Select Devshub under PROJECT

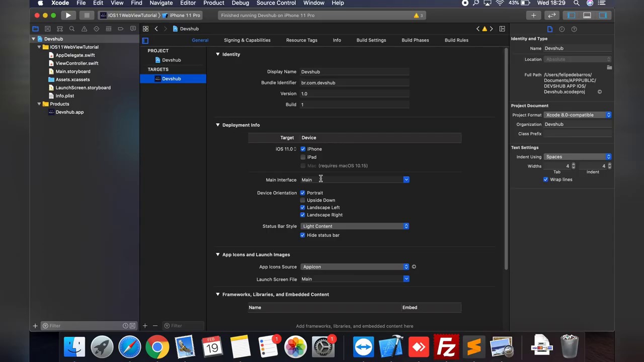click(x=172, y=60)
